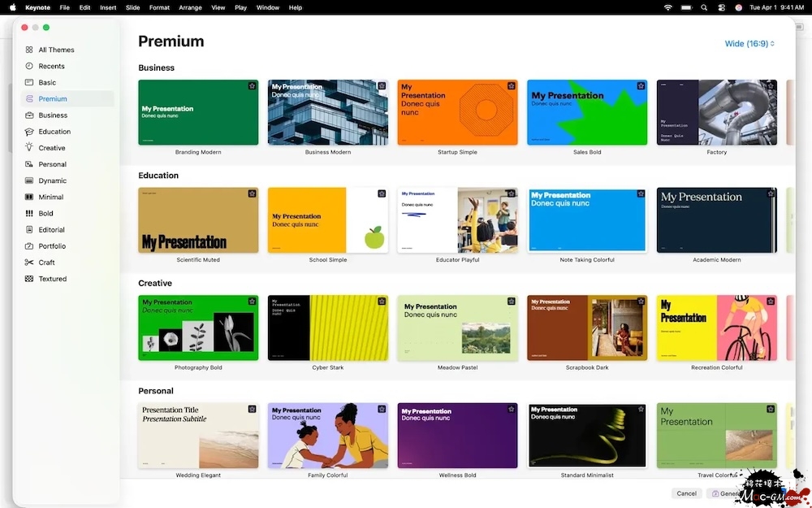This screenshot has width=812, height=508.
Task: Open Spotlight search in the menu bar
Action: click(684, 7)
